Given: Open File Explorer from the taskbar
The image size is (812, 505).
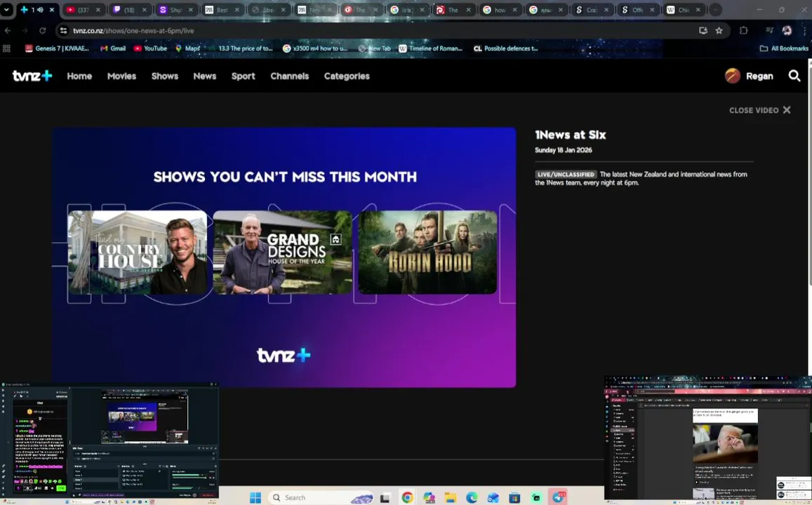Looking at the screenshot, I should coord(450,498).
